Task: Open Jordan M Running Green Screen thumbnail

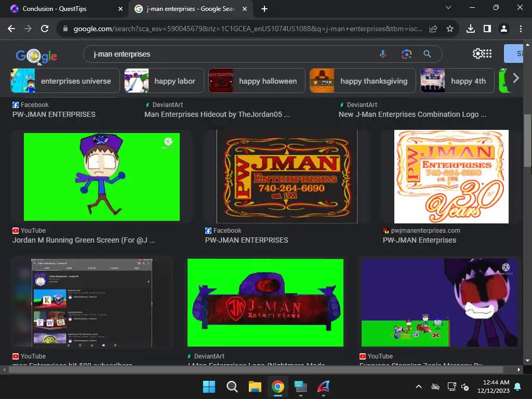Action: [102, 177]
